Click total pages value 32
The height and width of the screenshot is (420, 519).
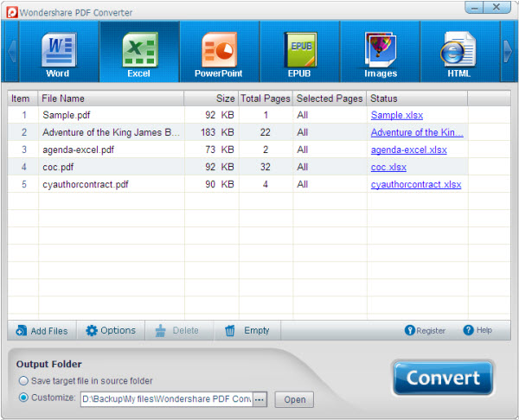pyautogui.click(x=266, y=167)
